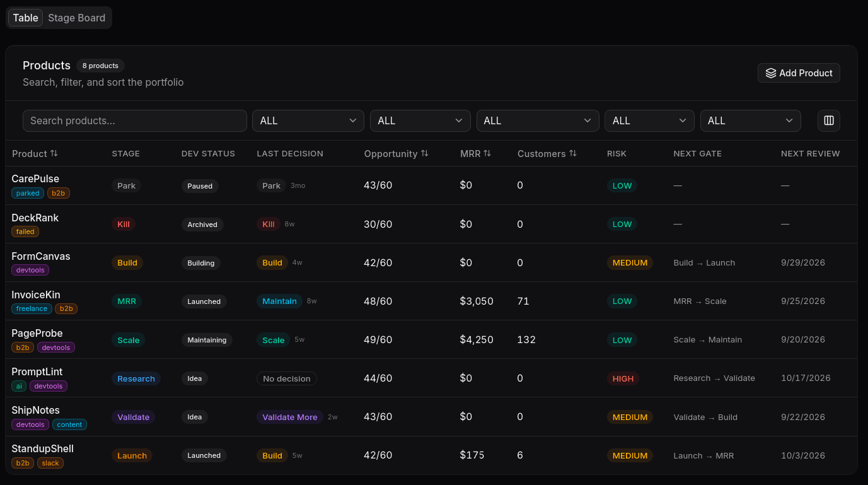Image resolution: width=868 pixels, height=485 pixels.
Task: Select the ShipNotes product name
Action: coord(35,410)
